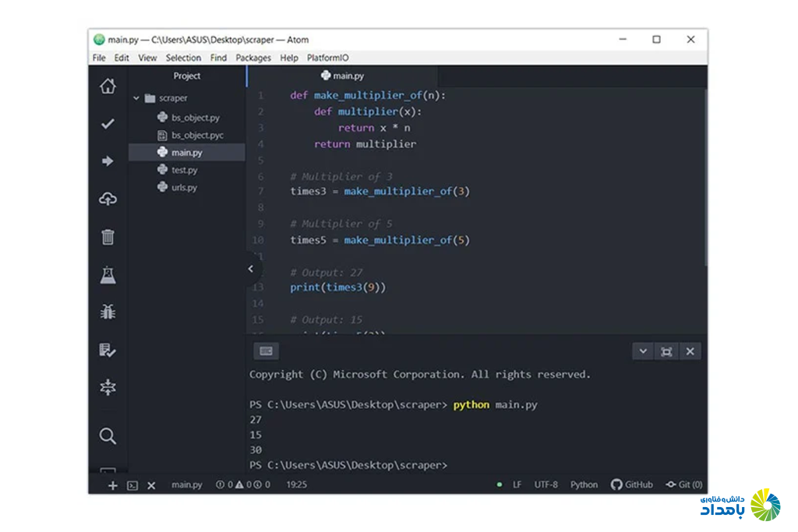Screen dimensions: 798x532
Task: Click on 'times5 = make_multiplier_of(5)' line
Action: [380, 240]
